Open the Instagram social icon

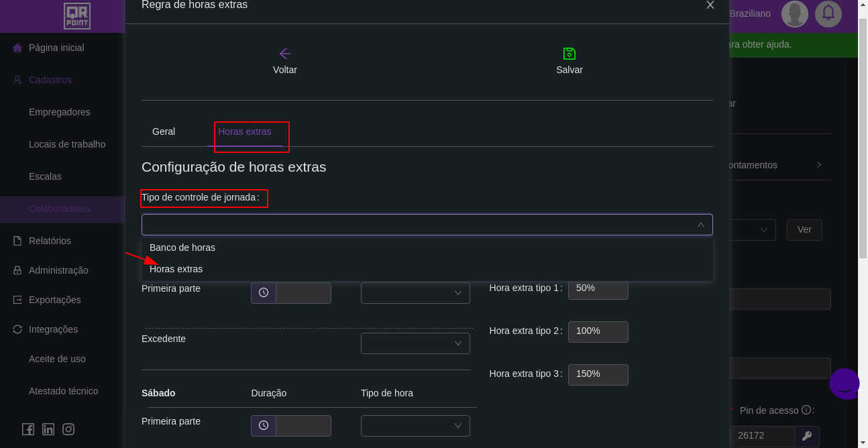68,429
